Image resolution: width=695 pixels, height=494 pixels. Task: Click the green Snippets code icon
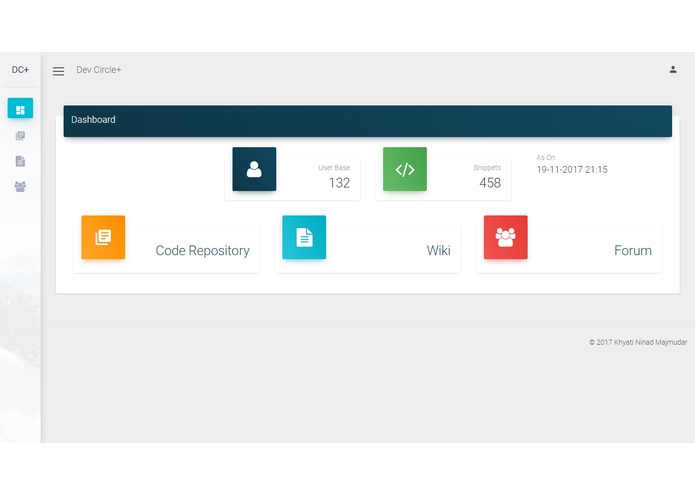405,169
